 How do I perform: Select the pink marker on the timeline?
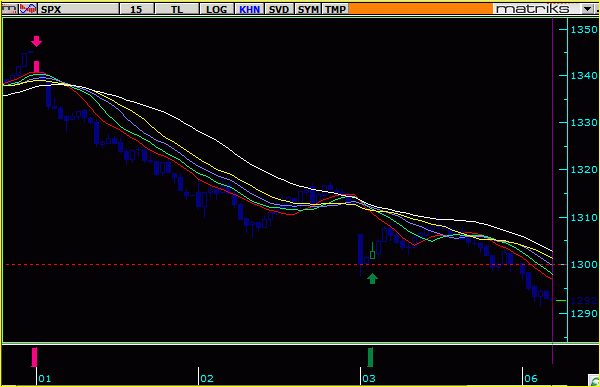point(34,357)
